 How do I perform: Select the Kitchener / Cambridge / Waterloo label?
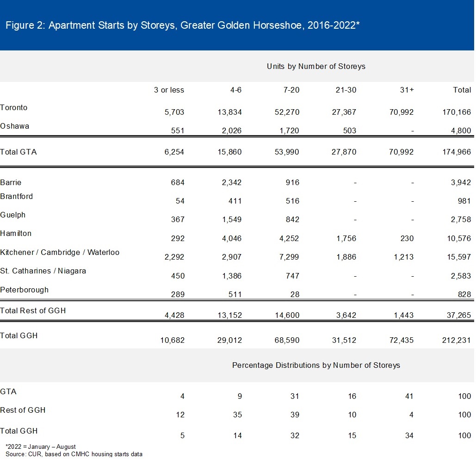pyautogui.click(x=60, y=252)
